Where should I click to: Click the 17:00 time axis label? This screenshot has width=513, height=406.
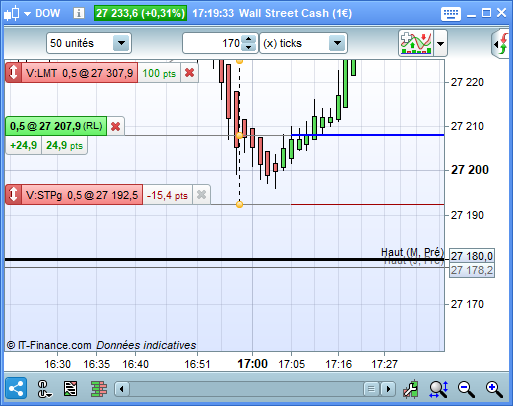click(x=252, y=364)
